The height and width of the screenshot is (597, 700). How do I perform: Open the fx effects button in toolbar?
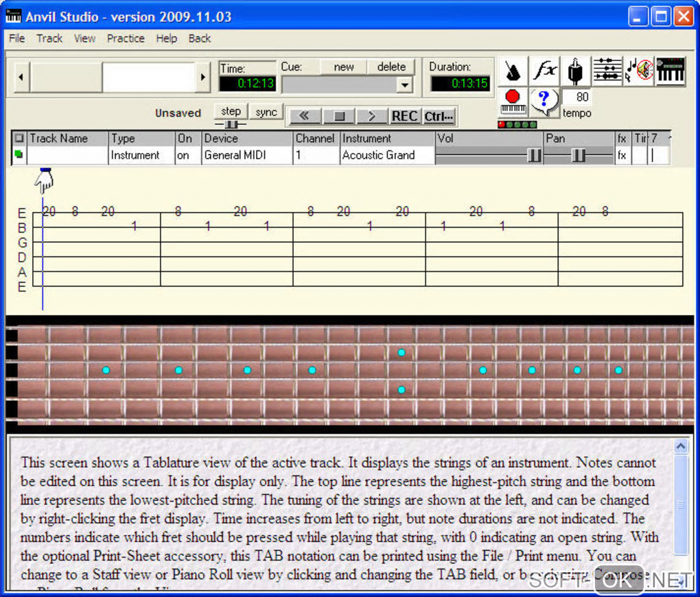point(544,71)
